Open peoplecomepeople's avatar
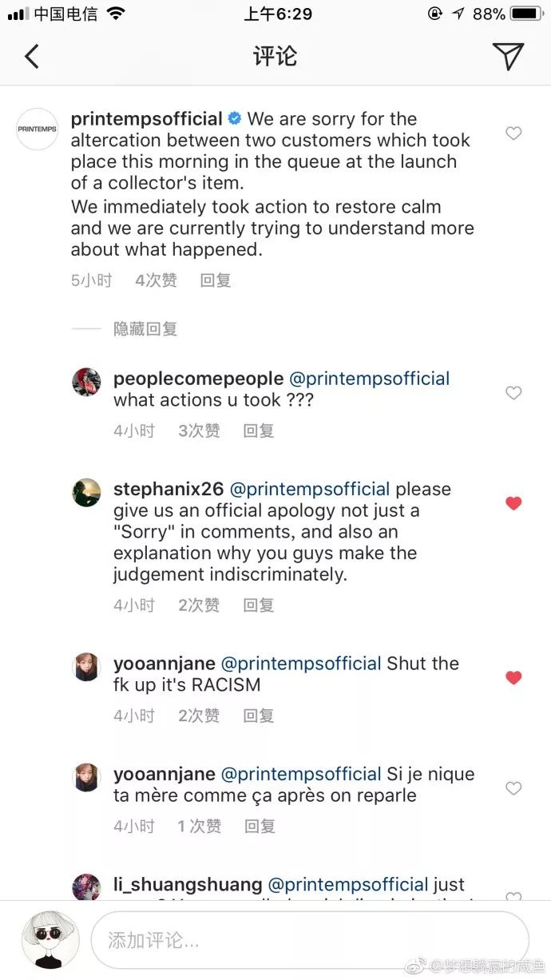The height and width of the screenshot is (980, 551). point(86,382)
